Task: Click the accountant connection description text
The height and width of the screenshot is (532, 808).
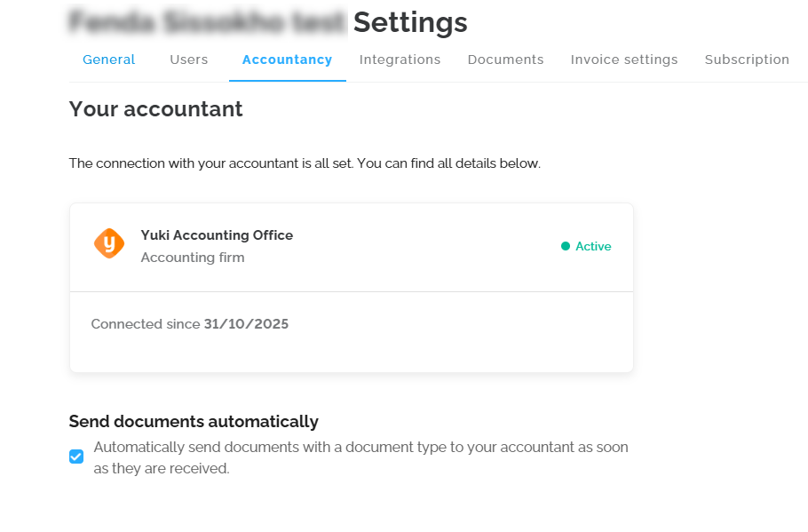Action: point(305,163)
